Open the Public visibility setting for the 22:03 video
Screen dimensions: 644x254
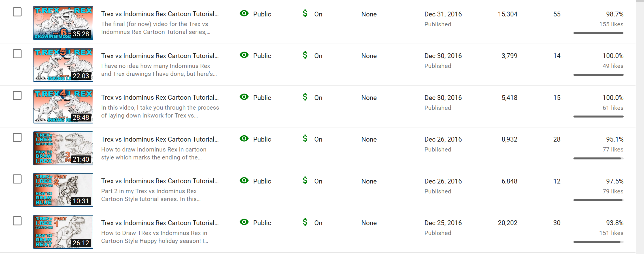click(262, 56)
